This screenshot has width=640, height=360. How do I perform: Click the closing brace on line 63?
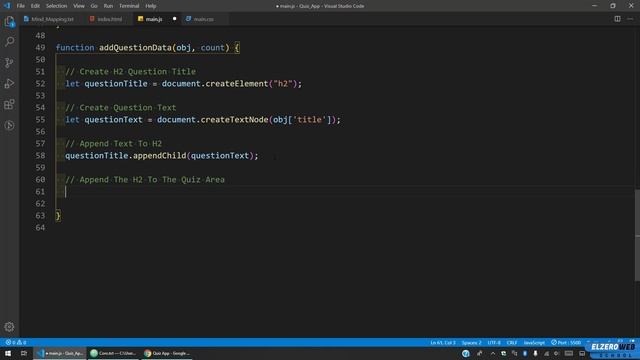pyautogui.click(x=58, y=216)
